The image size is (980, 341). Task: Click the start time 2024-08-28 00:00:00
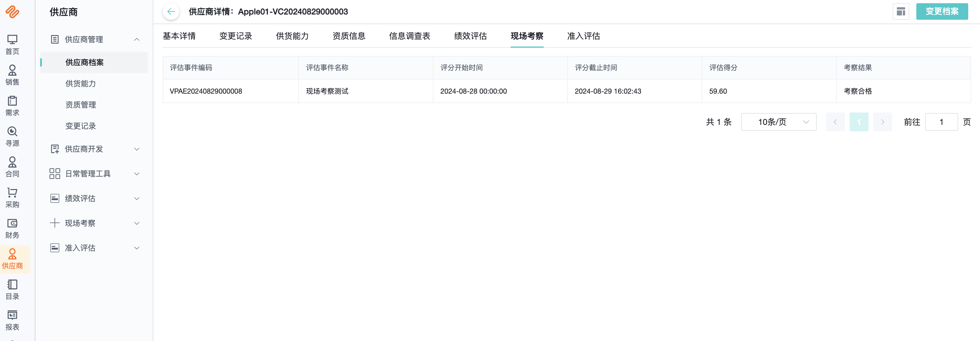tap(473, 91)
